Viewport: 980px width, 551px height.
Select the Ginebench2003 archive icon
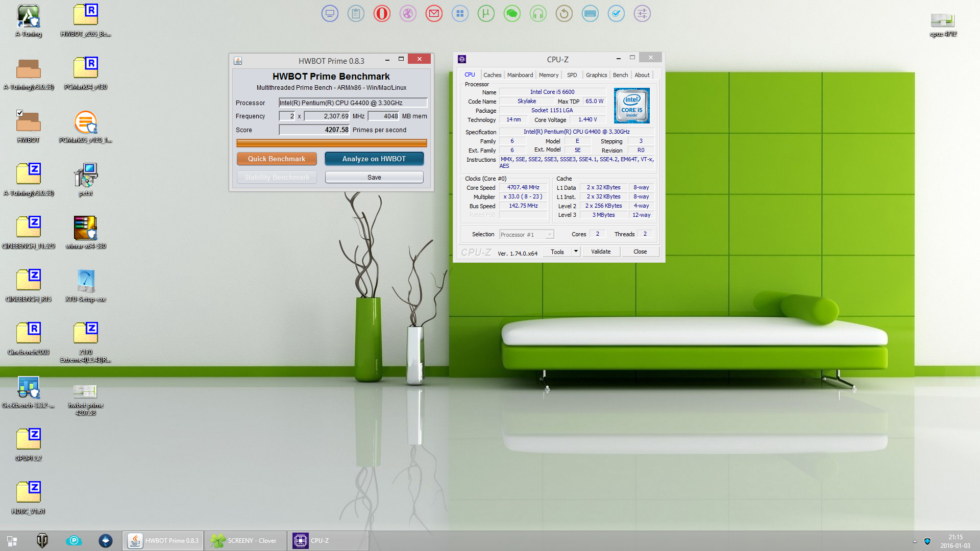coord(29,339)
